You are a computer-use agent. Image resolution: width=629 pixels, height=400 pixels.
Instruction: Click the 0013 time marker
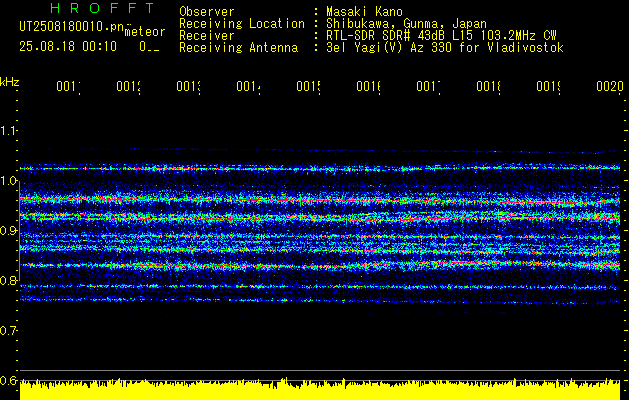pyautogui.click(x=188, y=86)
